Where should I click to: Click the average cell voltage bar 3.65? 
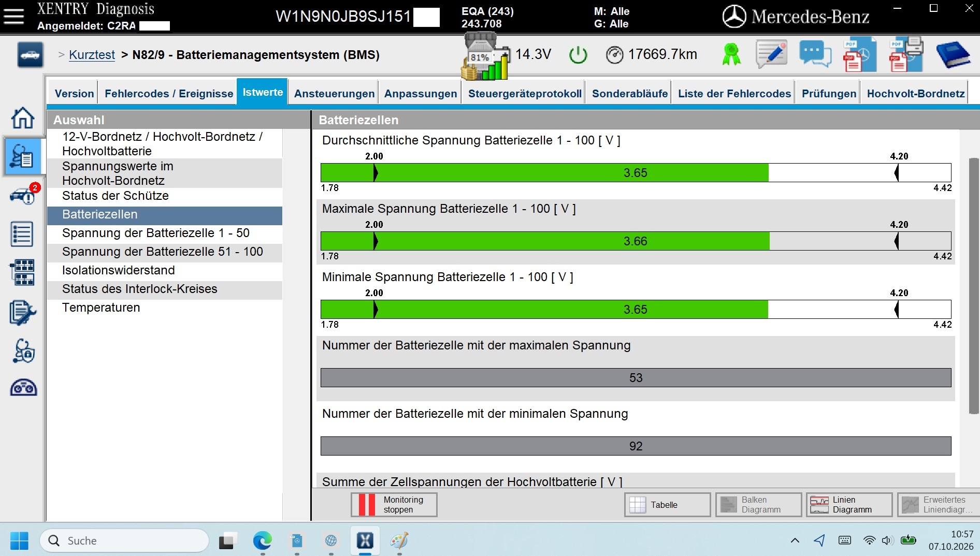click(636, 173)
